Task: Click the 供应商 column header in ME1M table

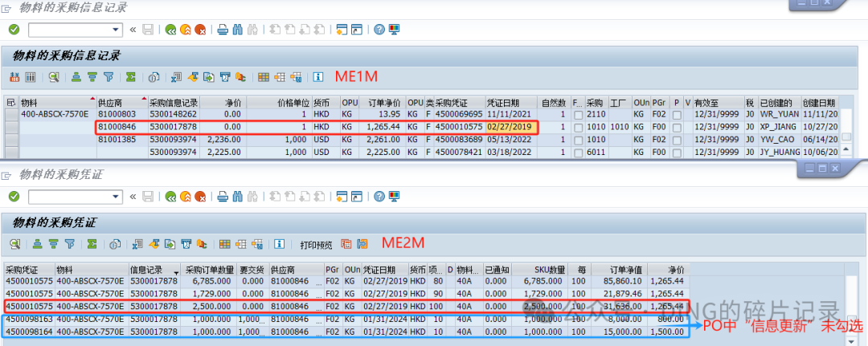Action: [x=122, y=103]
